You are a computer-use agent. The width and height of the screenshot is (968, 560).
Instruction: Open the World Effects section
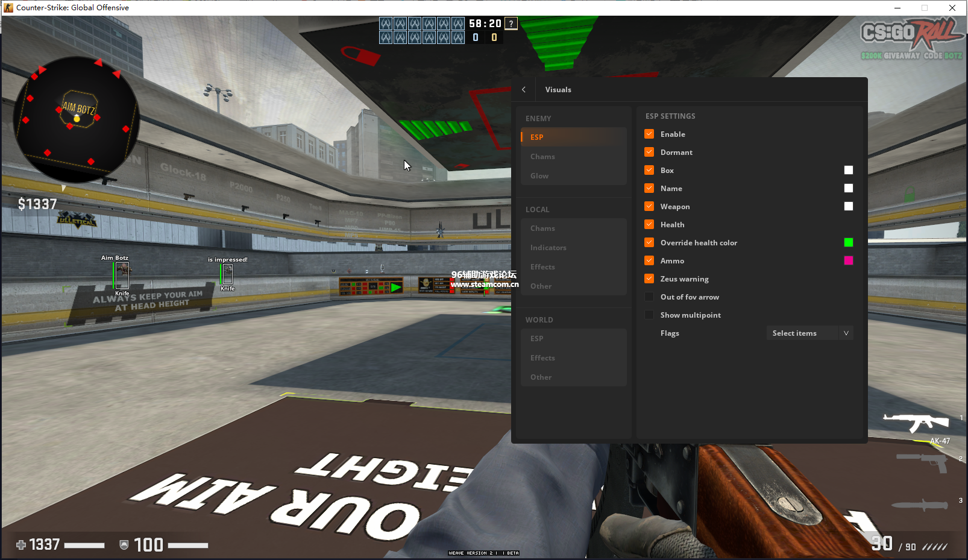coord(574,357)
